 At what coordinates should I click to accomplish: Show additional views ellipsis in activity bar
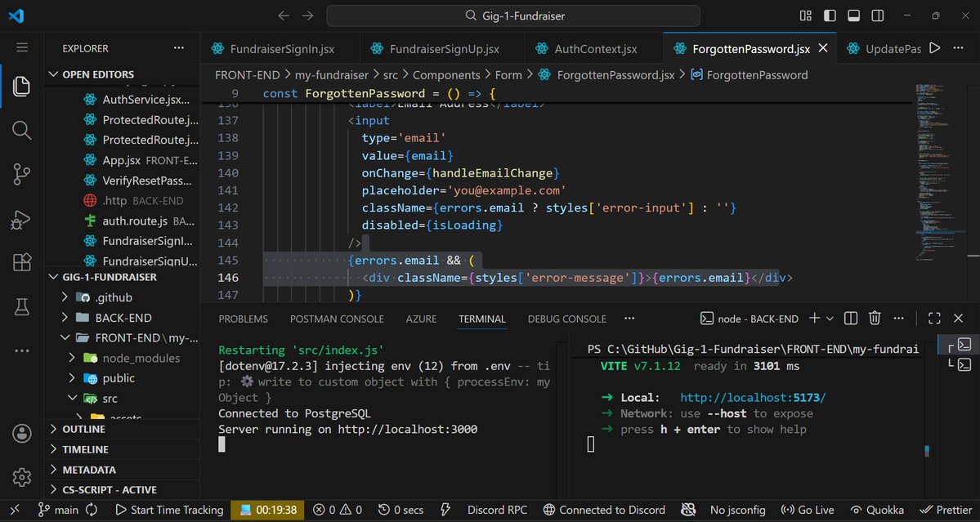coord(21,351)
